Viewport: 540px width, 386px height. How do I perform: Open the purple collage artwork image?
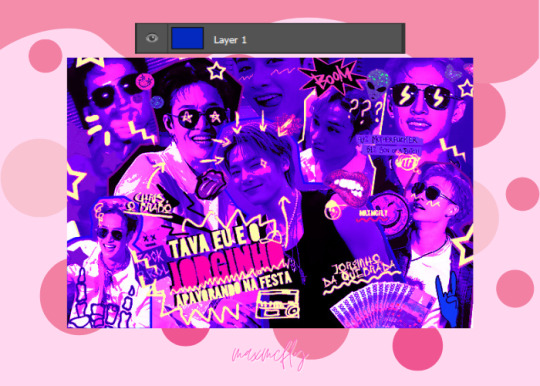(270, 193)
